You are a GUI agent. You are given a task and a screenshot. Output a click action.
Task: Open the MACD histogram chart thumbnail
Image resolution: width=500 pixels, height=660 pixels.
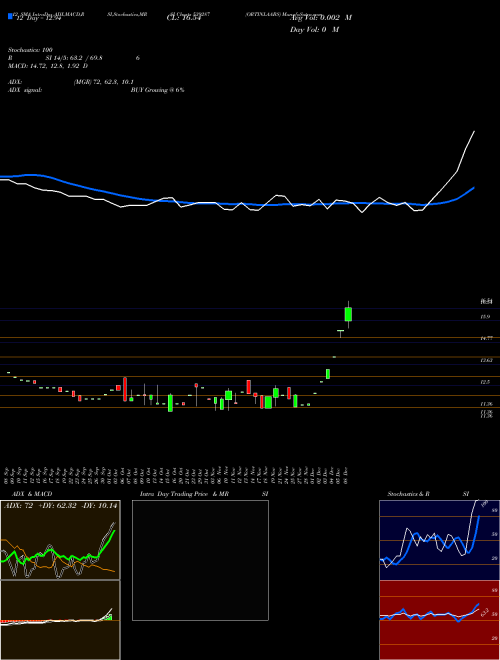[x=60, y=620]
